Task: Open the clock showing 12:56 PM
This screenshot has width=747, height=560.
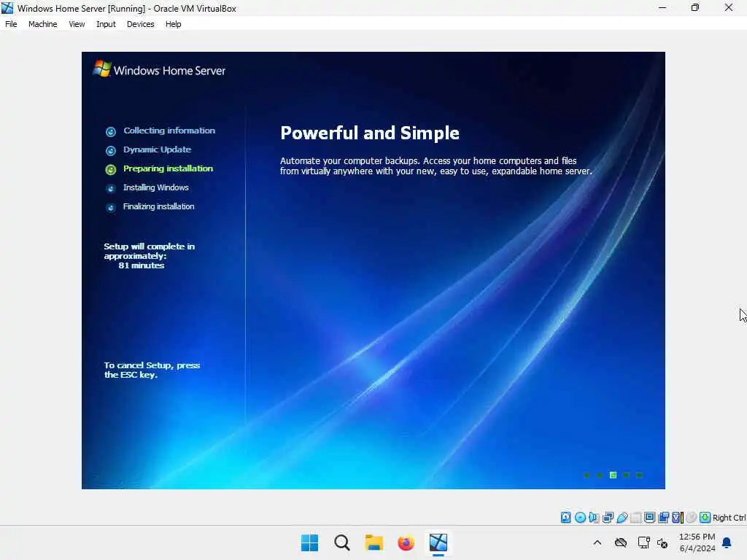Action: [x=697, y=542]
